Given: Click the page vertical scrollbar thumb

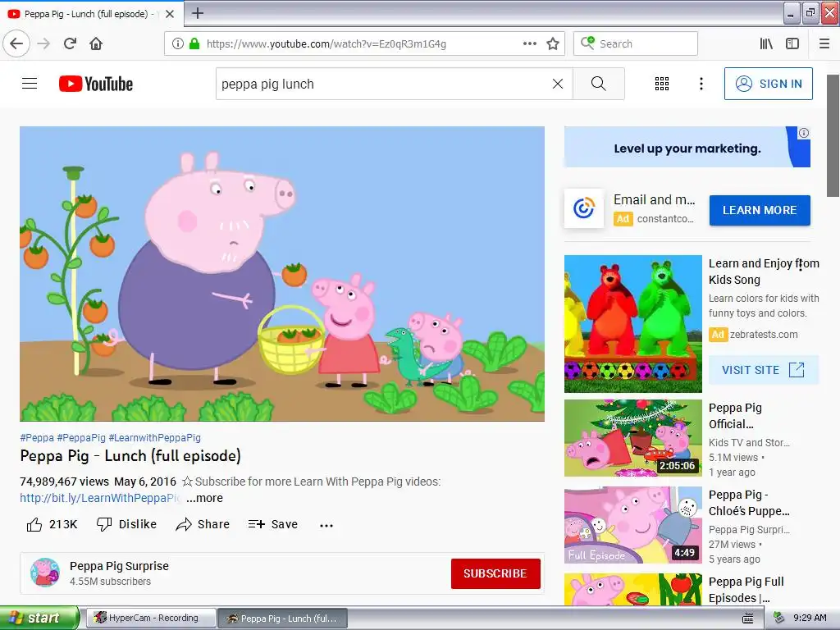Looking at the screenshot, I should tap(833, 135).
